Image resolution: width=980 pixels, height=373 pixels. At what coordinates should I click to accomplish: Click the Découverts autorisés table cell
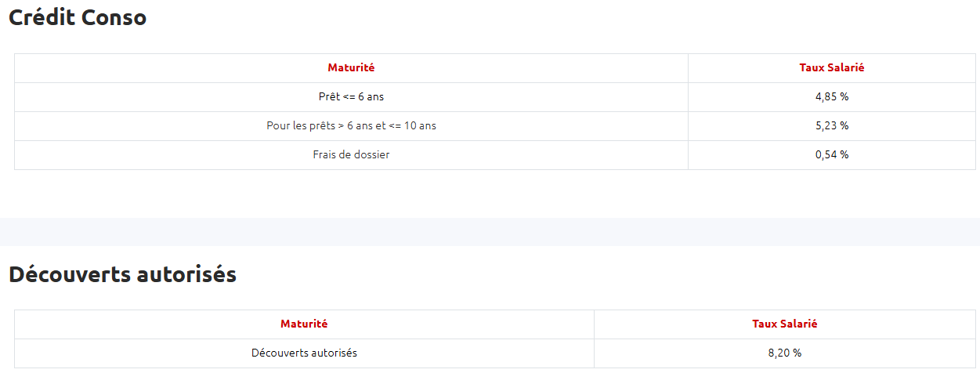tap(304, 353)
